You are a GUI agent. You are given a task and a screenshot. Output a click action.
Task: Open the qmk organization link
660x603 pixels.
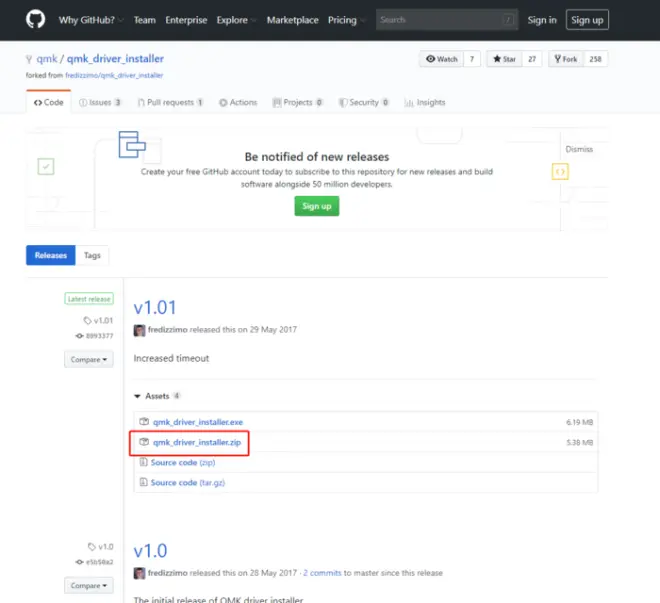coord(47,58)
